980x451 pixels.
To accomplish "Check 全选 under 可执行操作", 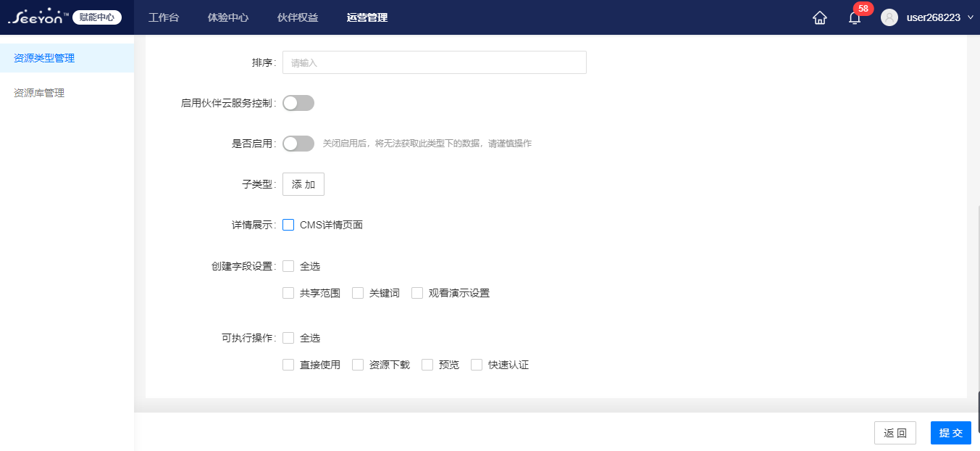I will point(288,338).
